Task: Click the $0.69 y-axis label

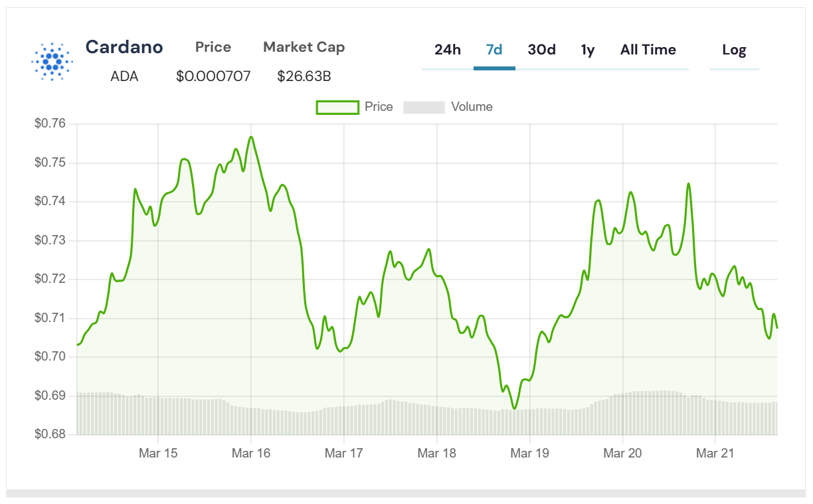Action: pyautogui.click(x=50, y=396)
